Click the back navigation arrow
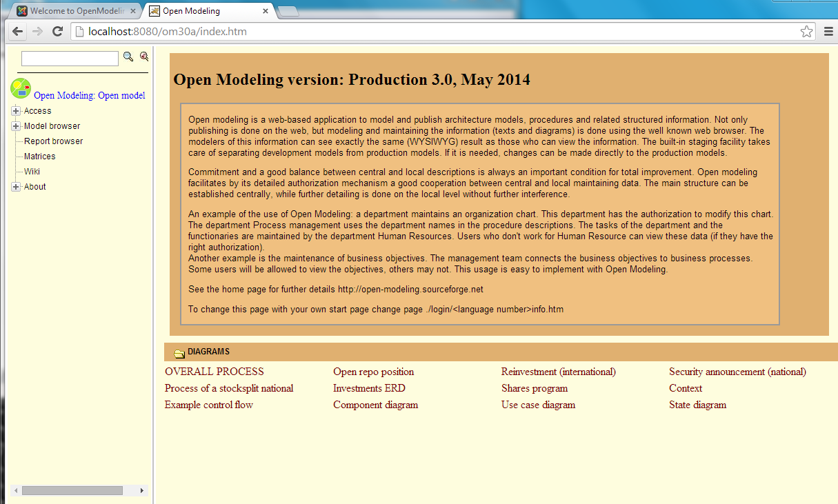This screenshot has width=838, height=504. [17, 31]
